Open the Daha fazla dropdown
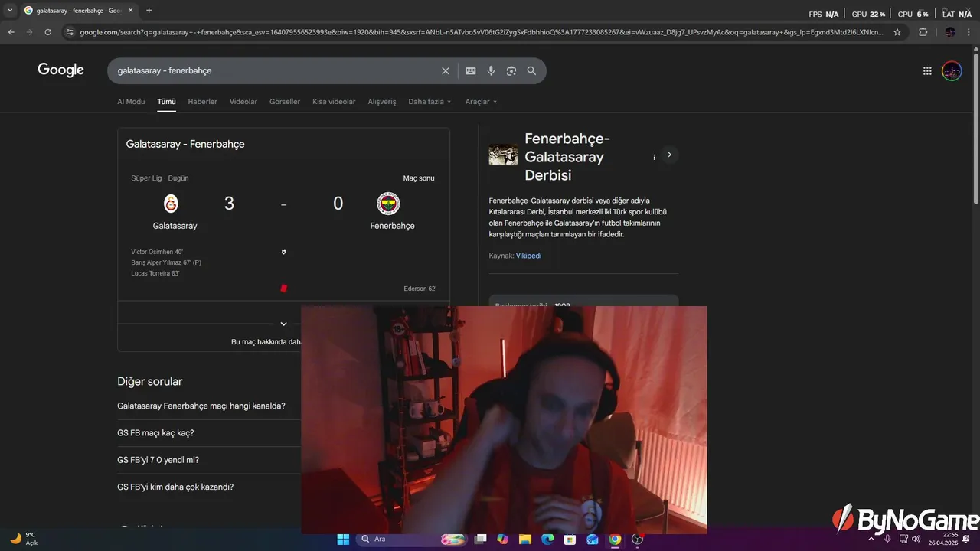Image resolution: width=980 pixels, height=551 pixels. point(430,102)
